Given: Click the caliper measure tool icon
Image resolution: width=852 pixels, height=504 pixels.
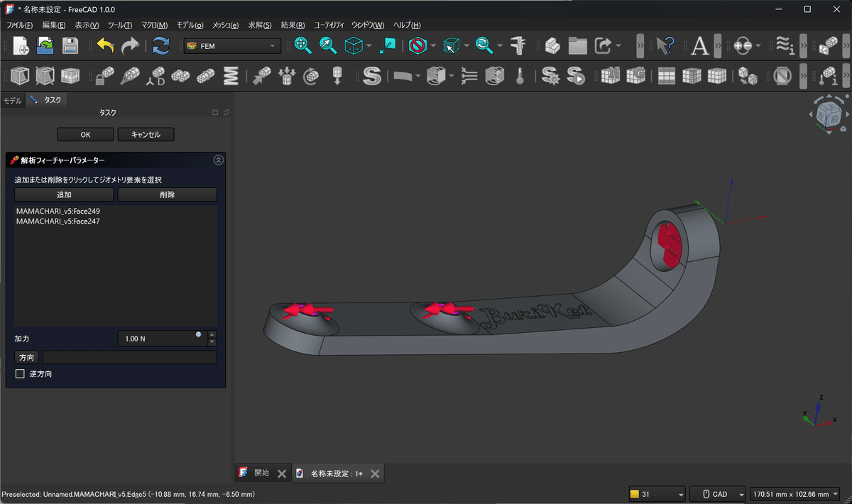Looking at the screenshot, I should click(519, 46).
